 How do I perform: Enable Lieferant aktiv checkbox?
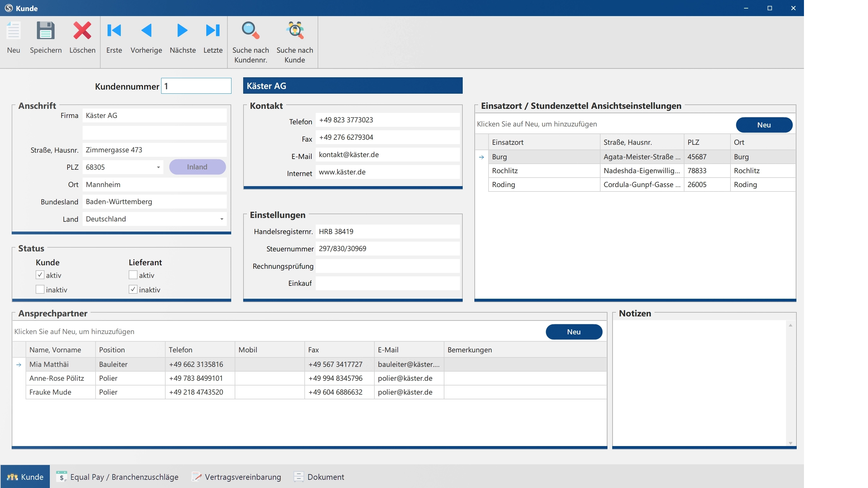click(x=133, y=275)
